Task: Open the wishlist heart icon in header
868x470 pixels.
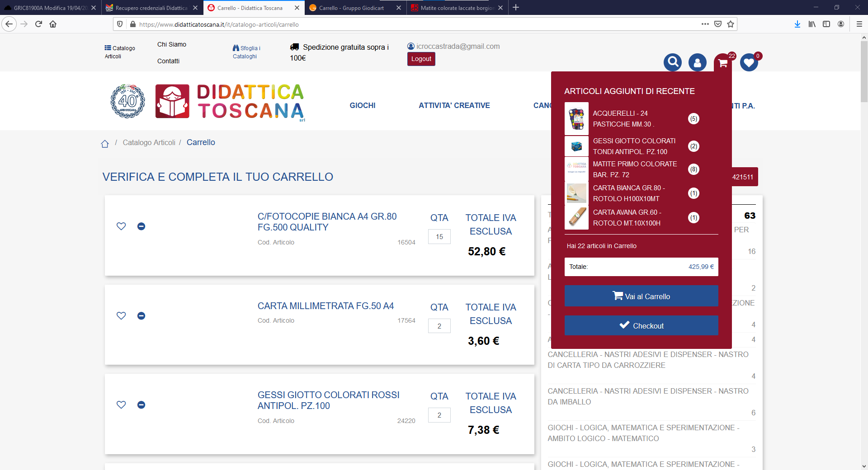Action: (749, 62)
